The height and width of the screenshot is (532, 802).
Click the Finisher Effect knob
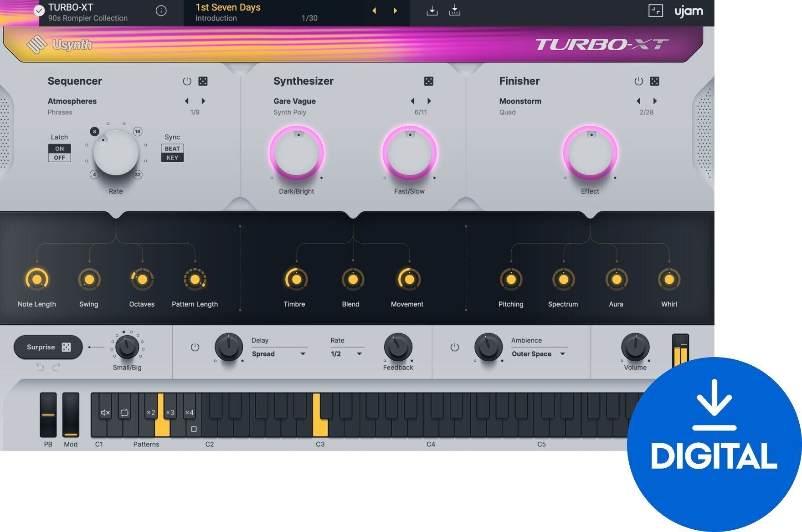[590, 153]
